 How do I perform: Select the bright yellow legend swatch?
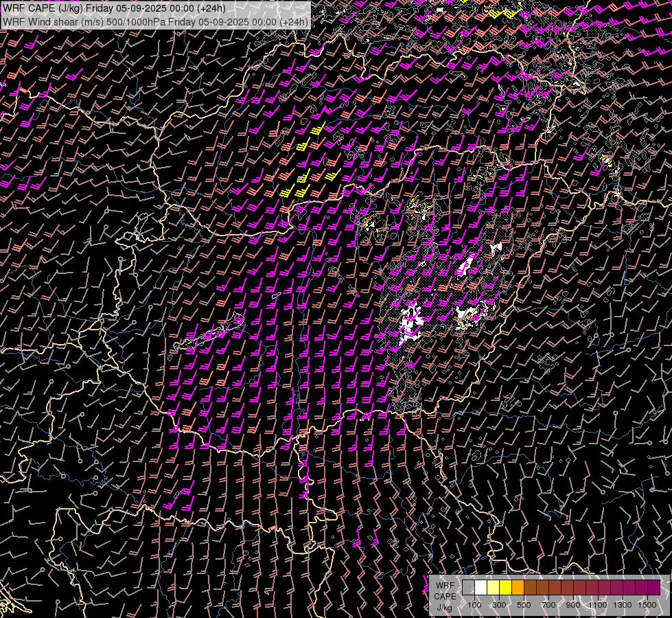[x=506, y=587]
